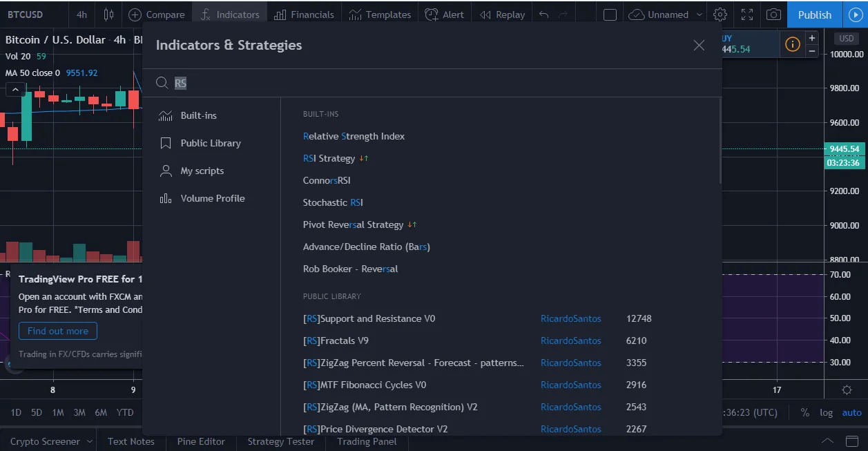Click the dialog results scrollbar
868x451 pixels.
click(x=720, y=141)
